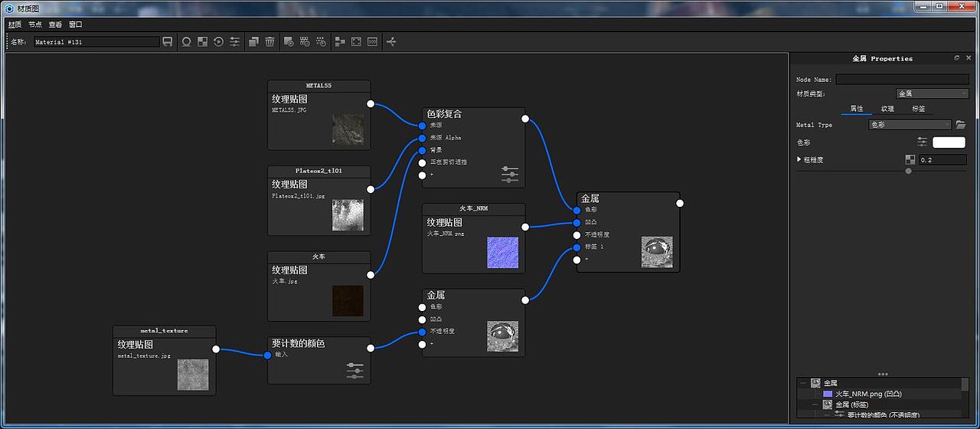The image size is (980, 429).
Task: Delete the node with the trash icon
Action: point(269,41)
